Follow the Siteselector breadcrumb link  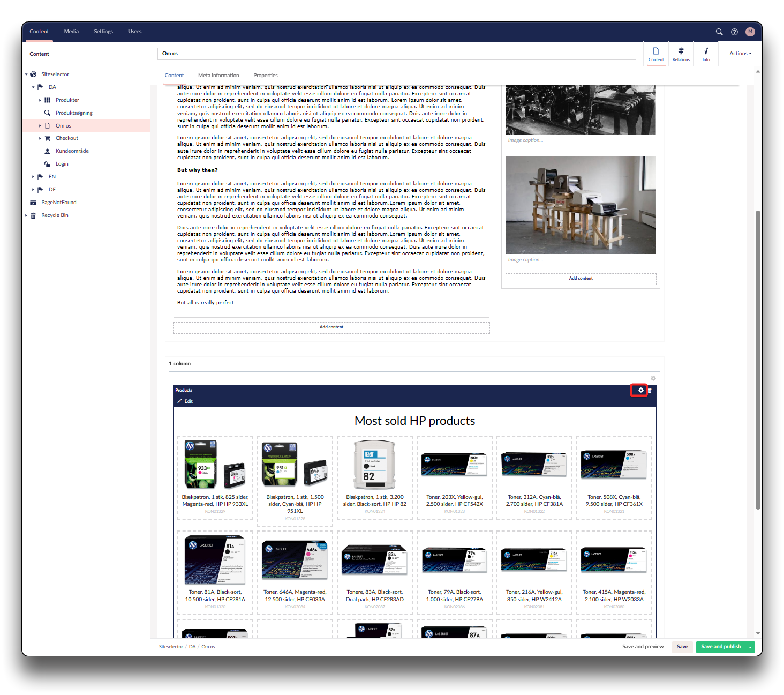pyautogui.click(x=171, y=647)
